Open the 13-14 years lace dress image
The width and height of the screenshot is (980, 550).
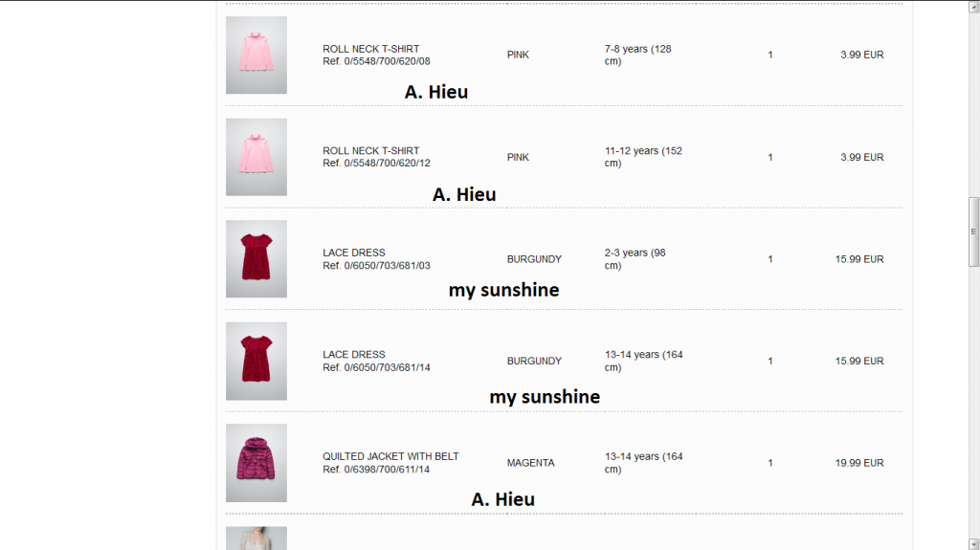pyautogui.click(x=256, y=361)
